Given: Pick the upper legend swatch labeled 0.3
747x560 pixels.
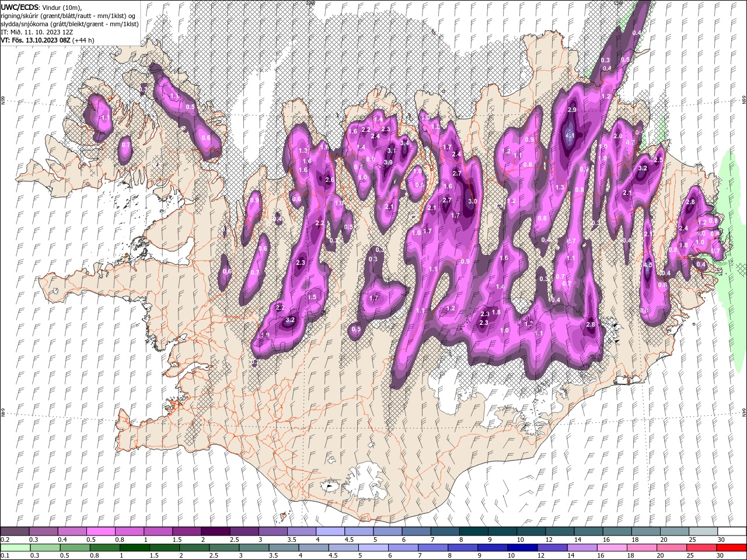Looking at the screenshot, I should (x=43, y=531).
